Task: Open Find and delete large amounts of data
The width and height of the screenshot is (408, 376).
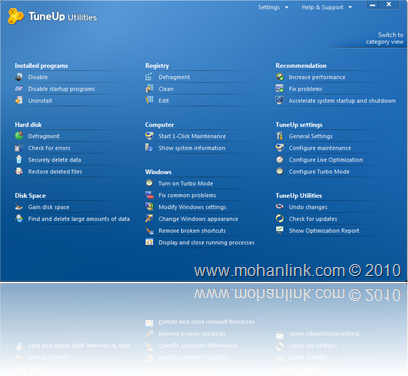Action: point(79,219)
